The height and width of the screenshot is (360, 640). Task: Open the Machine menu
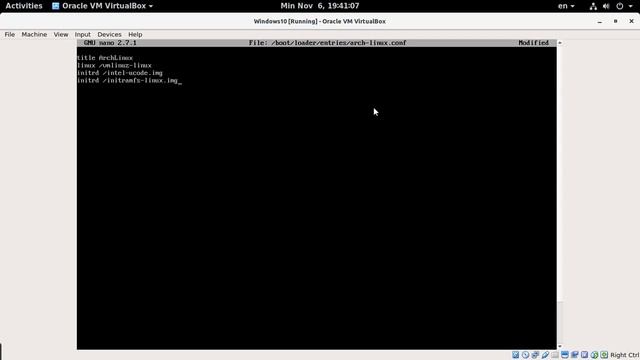click(x=34, y=35)
